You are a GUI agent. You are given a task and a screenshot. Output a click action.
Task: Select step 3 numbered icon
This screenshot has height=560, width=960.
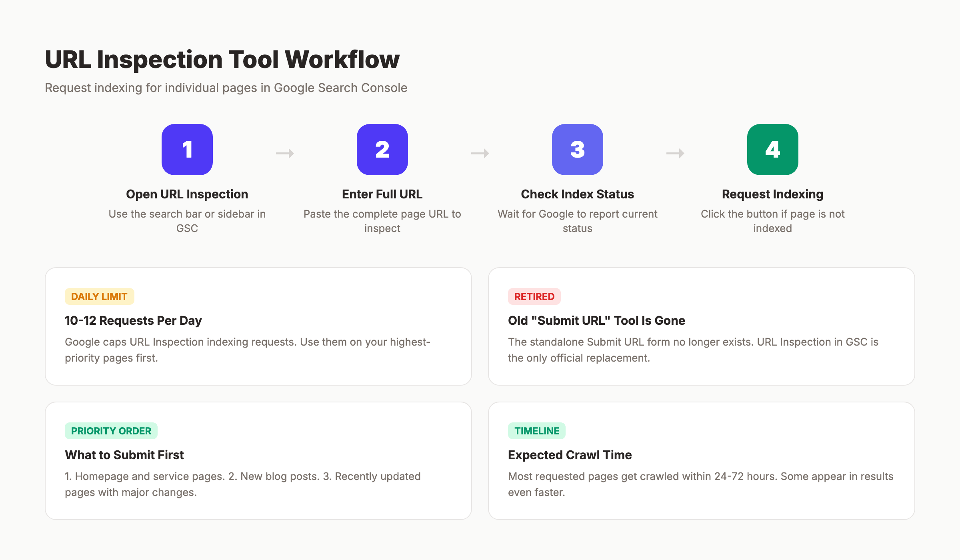click(577, 149)
